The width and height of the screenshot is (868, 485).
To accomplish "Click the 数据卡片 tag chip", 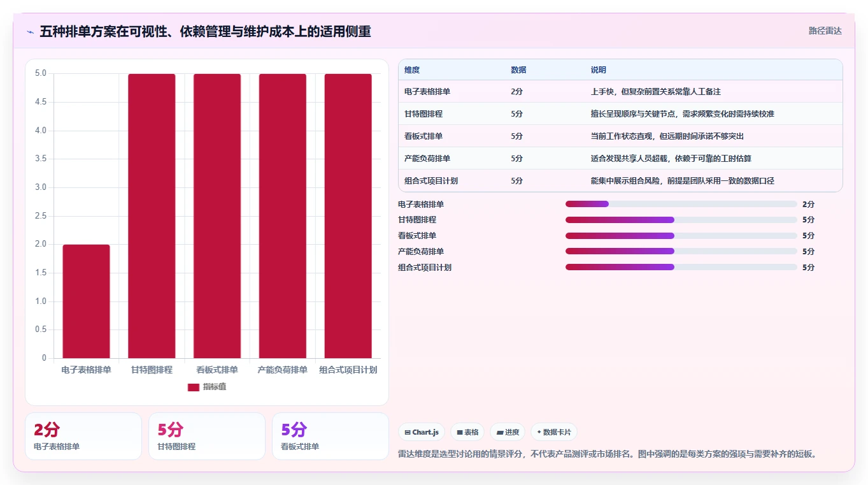I will (x=554, y=432).
